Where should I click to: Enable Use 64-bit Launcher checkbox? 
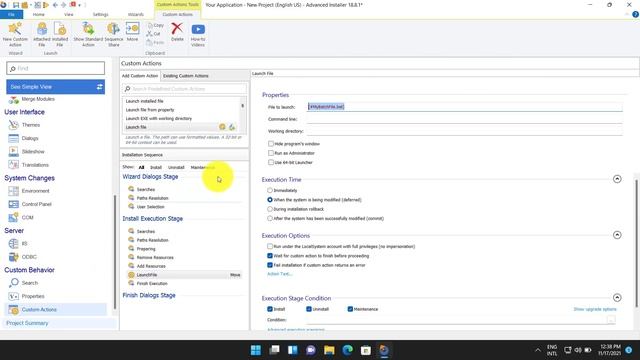[x=271, y=162]
